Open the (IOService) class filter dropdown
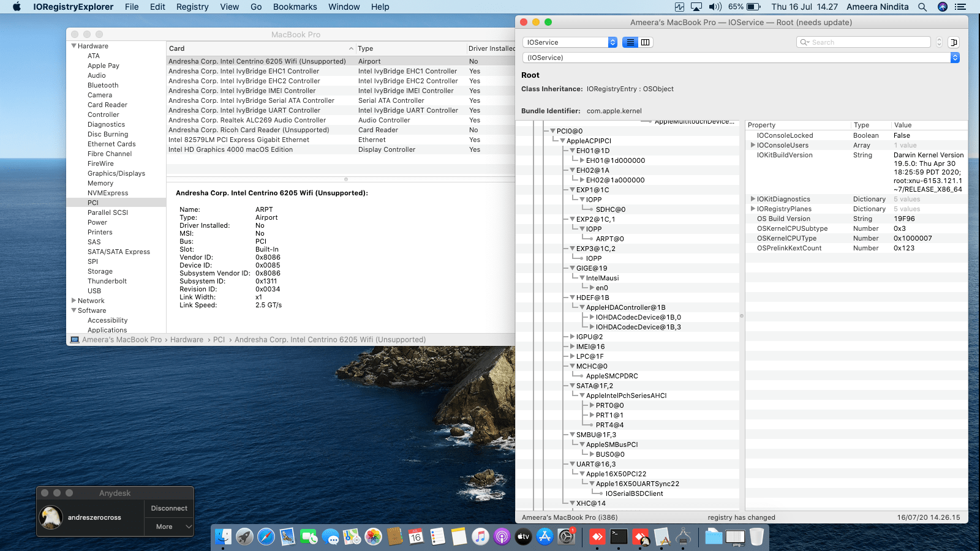This screenshot has height=551, width=980. (x=741, y=58)
